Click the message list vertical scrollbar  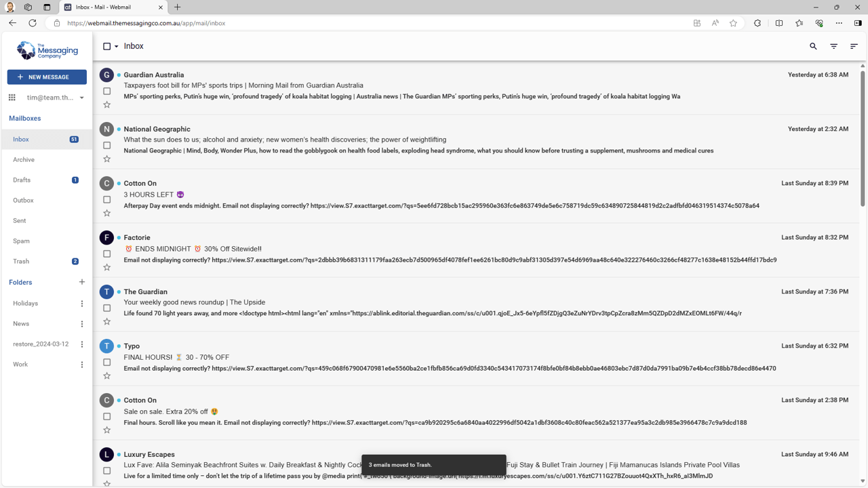coord(863,138)
